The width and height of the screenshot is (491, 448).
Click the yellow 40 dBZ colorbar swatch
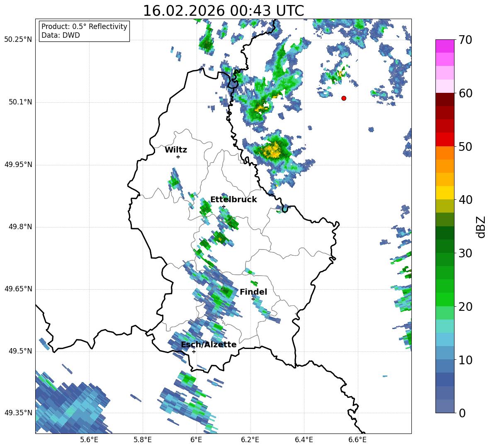pos(445,193)
